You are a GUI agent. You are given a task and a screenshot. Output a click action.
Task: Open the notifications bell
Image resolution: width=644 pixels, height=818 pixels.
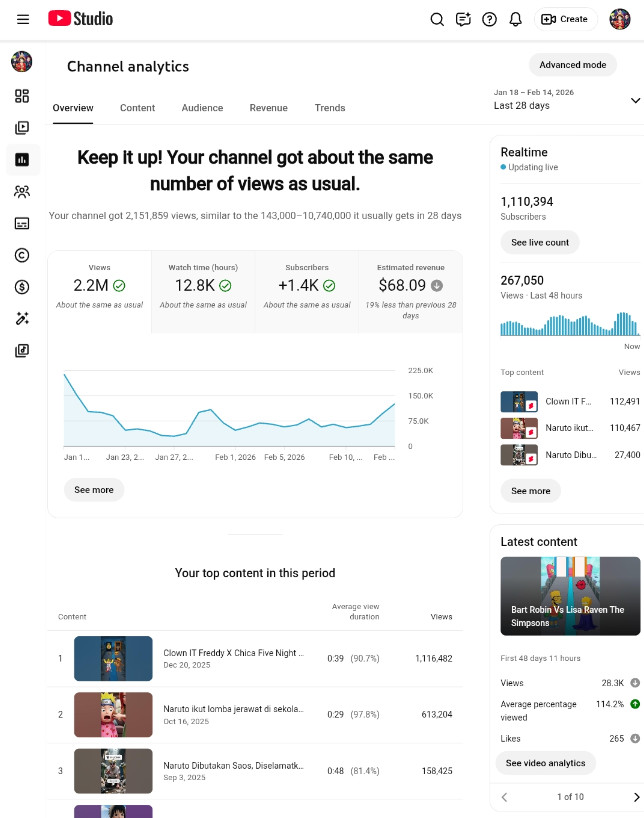point(516,19)
